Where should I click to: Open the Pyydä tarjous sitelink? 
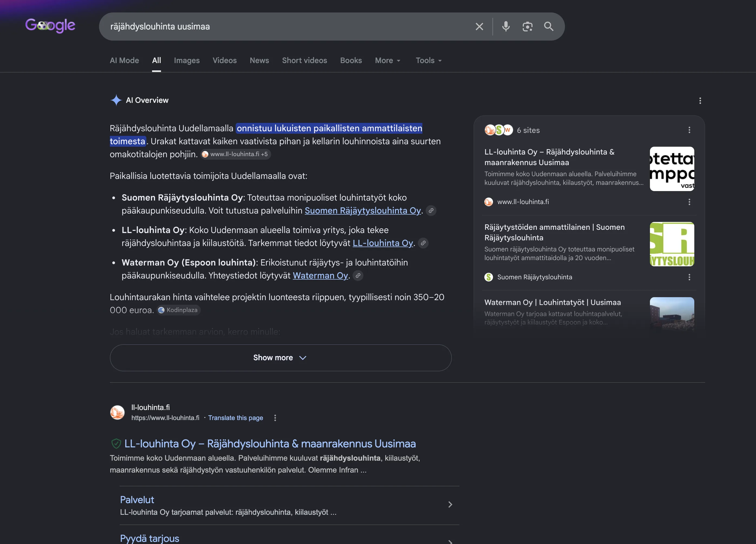(150, 538)
